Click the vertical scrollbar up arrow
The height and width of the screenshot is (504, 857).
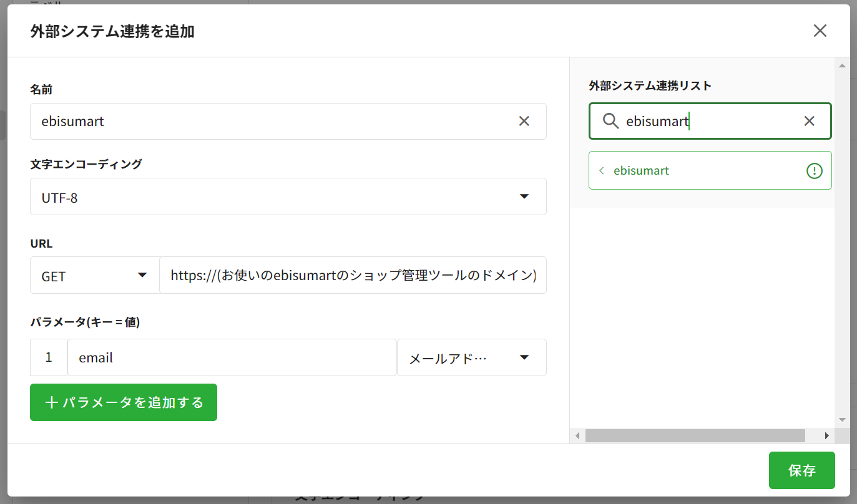pos(842,66)
